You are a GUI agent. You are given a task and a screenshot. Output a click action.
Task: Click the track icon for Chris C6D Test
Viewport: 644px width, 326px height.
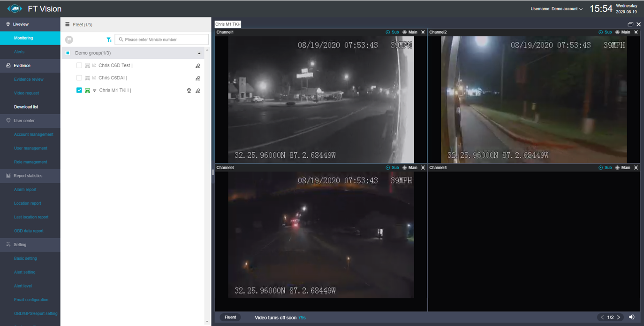[x=198, y=66]
